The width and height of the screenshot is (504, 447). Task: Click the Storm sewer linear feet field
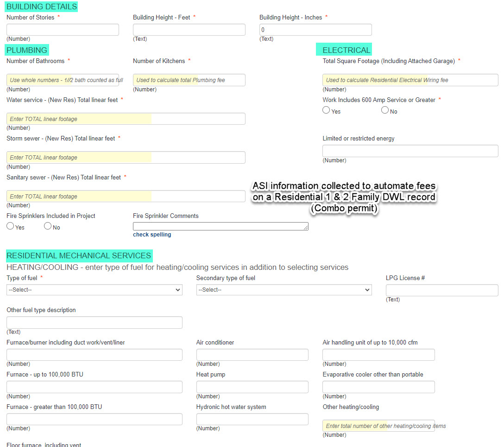[126, 157]
